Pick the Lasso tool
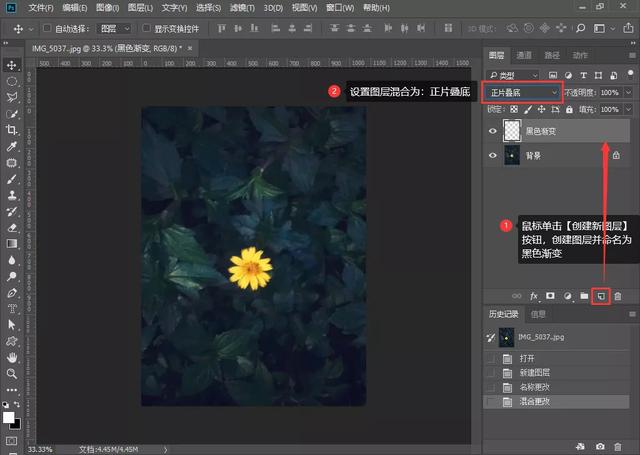 tap(12, 97)
